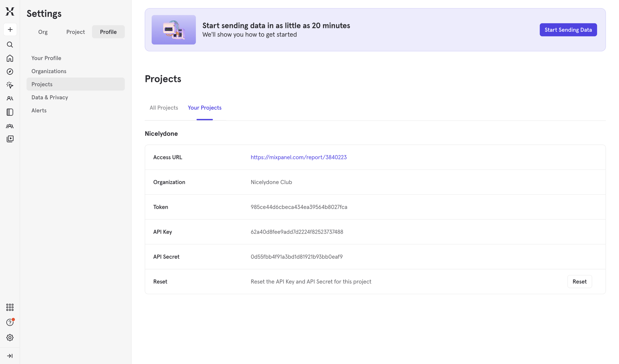The width and height of the screenshot is (619, 364).
Task: Switch to the All Projects tab
Action: pyautogui.click(x=164, y=108)
